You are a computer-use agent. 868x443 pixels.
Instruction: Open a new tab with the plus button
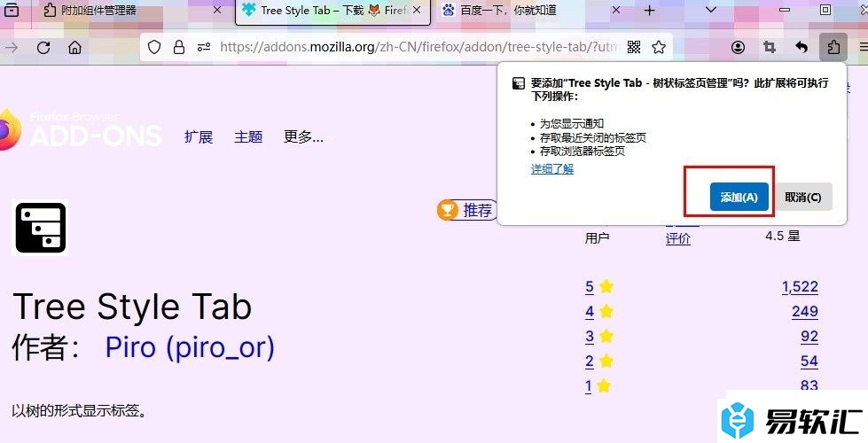click(649, 10)
